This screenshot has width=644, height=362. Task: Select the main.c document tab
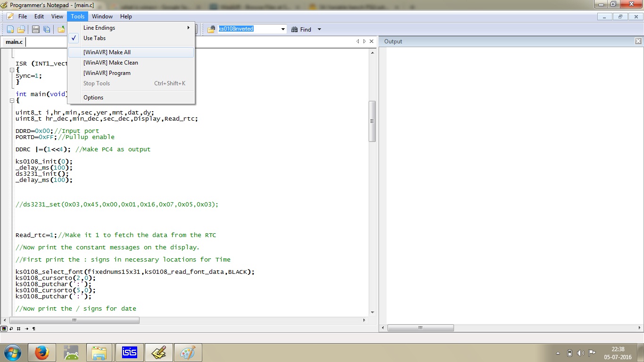14,42
